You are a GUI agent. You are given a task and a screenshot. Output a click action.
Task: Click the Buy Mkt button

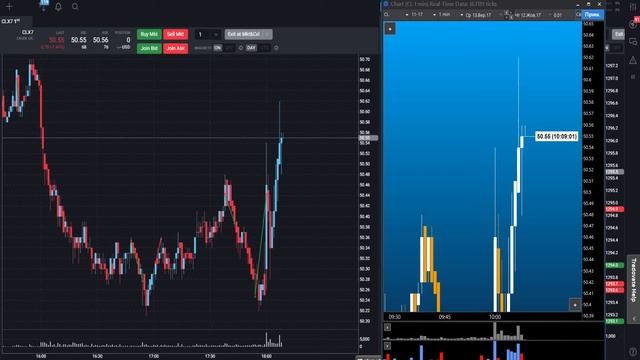[149, 34]
